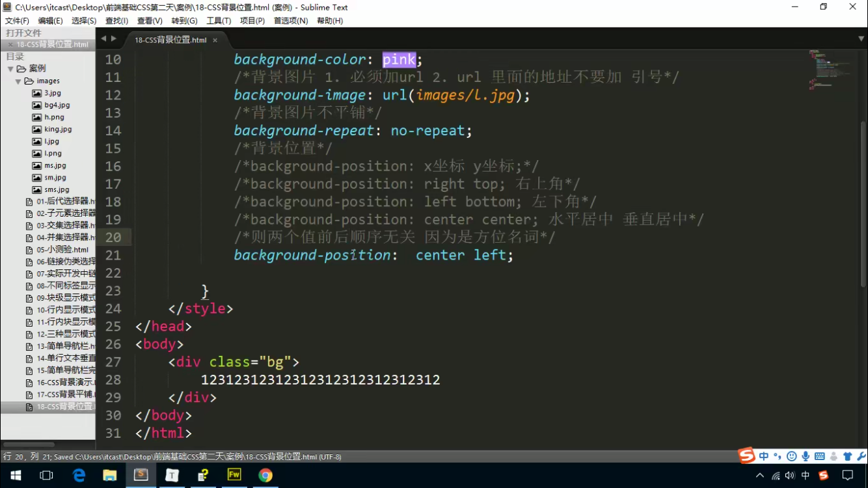Open king.jpg in the sidebar
Screen dimensions: 868x488
(58, 129)
